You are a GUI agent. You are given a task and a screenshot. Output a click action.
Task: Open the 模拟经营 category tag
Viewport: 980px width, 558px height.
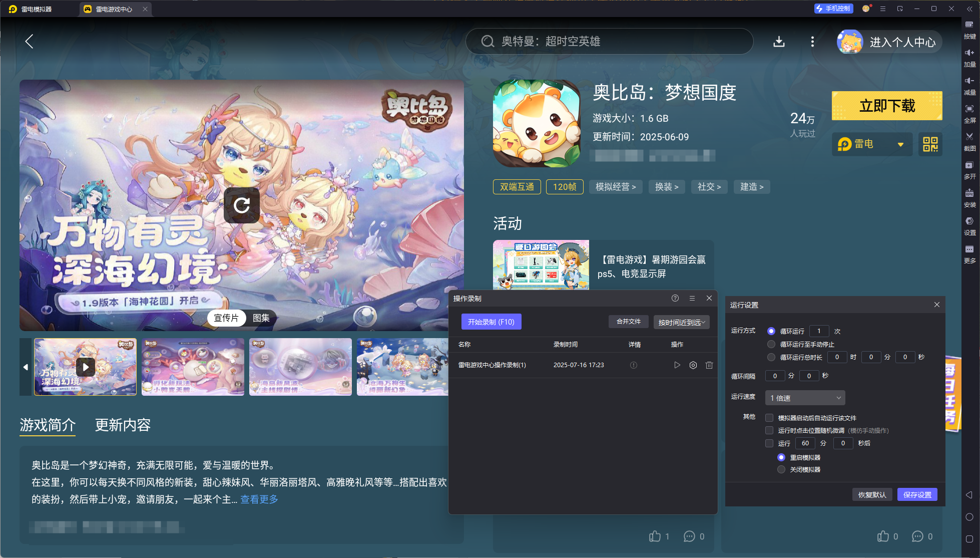[x=616, y=187]
